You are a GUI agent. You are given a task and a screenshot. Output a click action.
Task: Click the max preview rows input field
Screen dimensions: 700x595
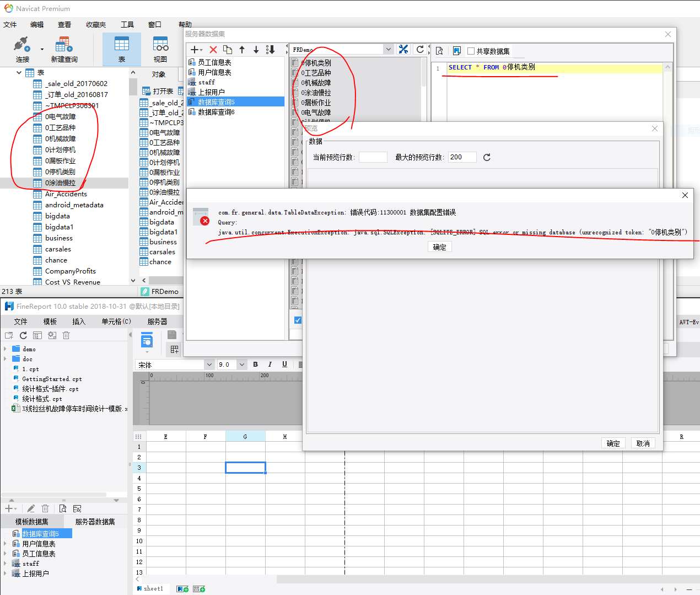click(462, 157)
